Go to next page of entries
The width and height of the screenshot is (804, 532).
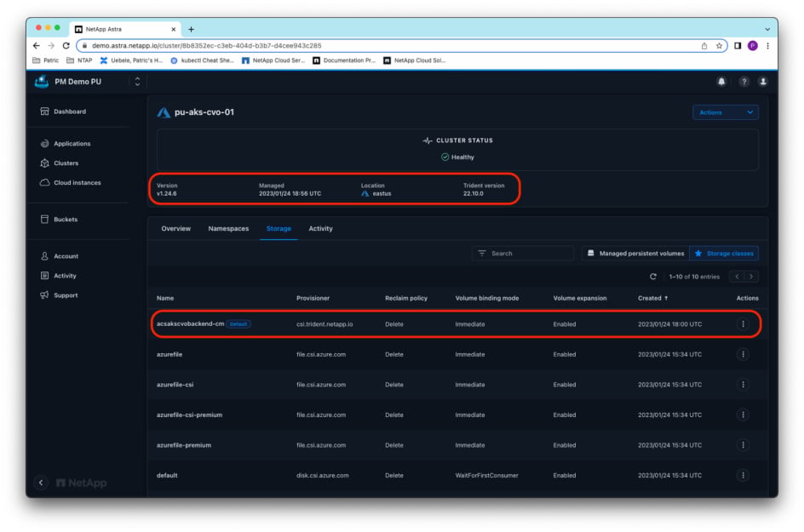[751, 277]
